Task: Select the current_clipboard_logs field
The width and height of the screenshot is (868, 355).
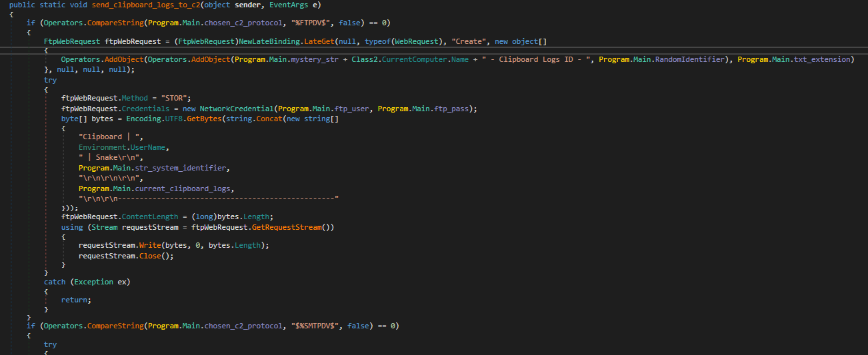Action: 182,188
